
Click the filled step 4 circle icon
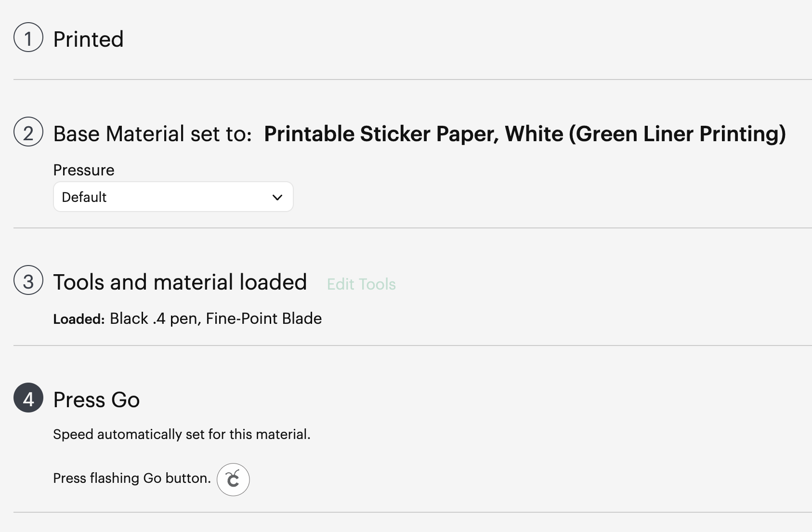[x=28, y=398]
